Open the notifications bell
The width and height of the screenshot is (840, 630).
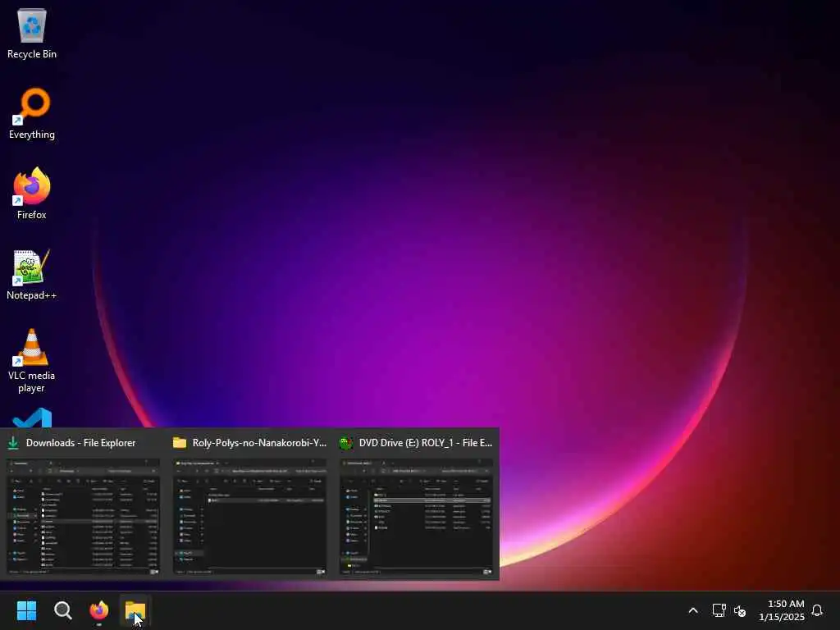click(817, 610)
